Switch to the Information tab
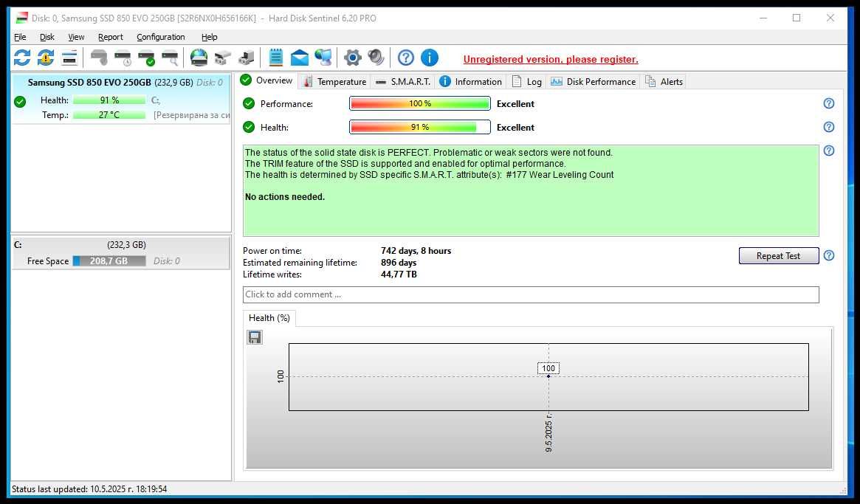 coord(470,82)
